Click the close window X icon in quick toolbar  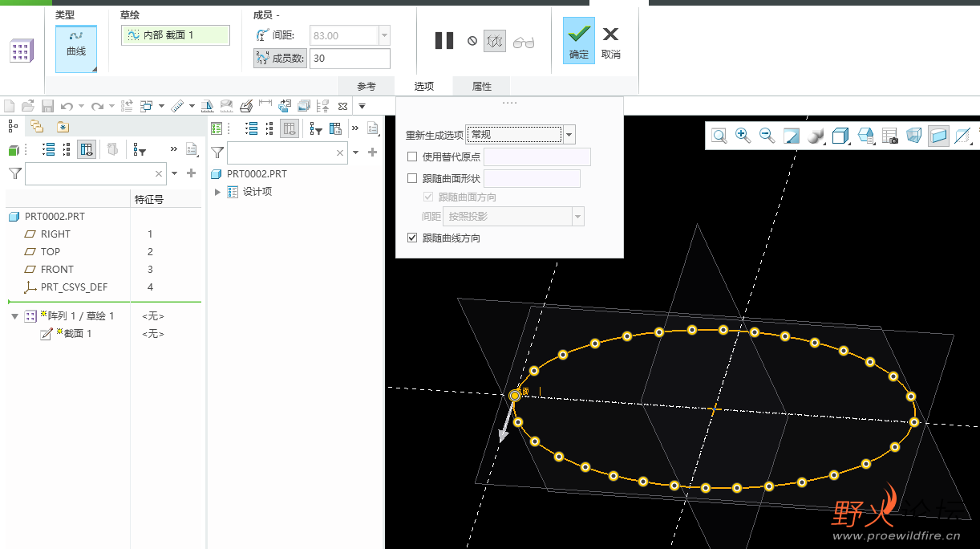coord(342,106)
